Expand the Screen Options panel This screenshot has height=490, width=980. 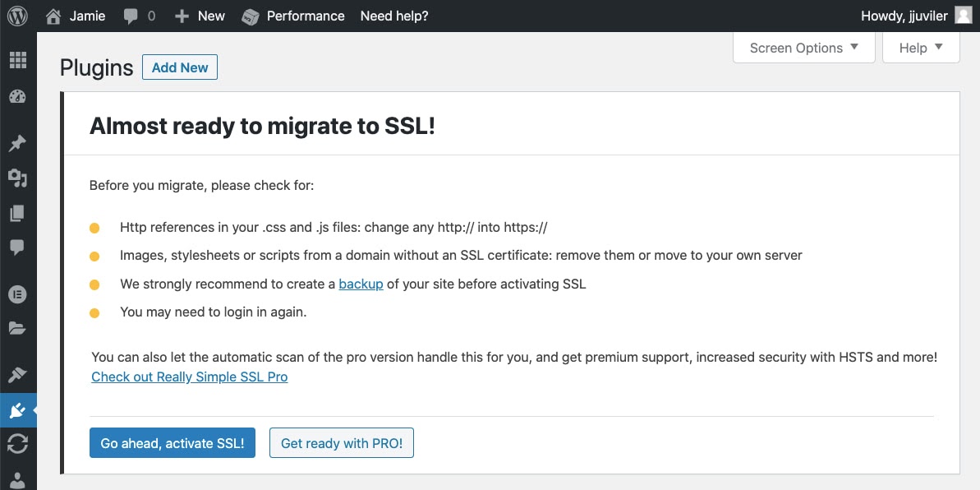pos(803,49)
